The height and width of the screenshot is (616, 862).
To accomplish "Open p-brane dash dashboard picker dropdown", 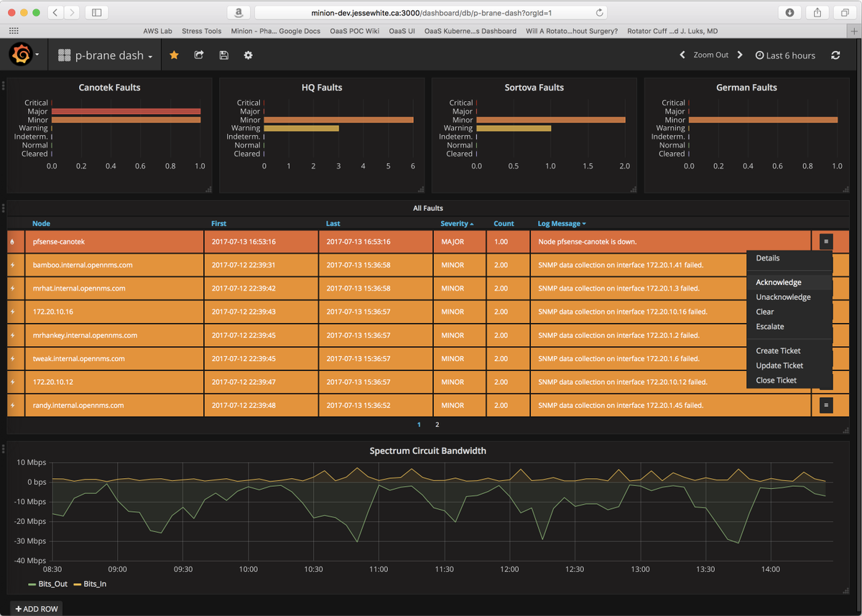I will [106, 55].
